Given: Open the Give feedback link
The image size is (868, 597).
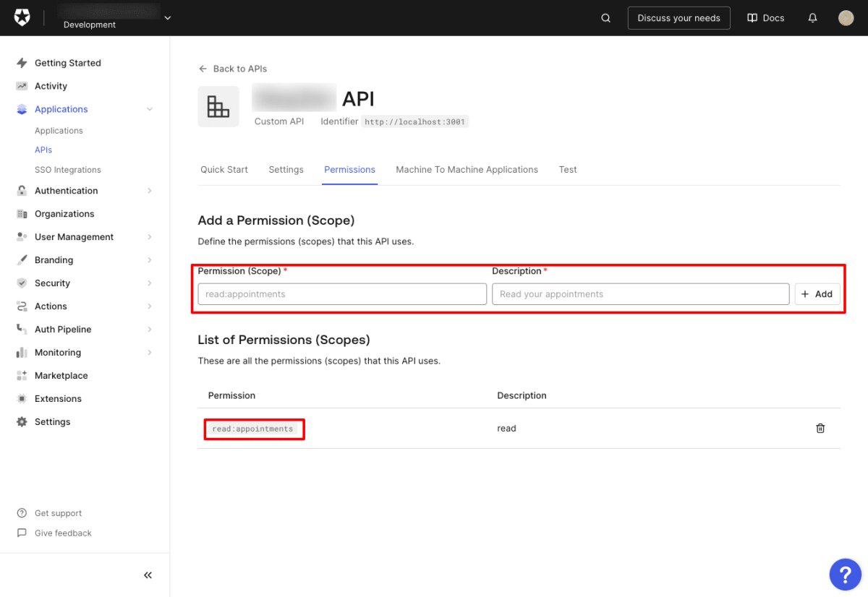Looking at the screenshot, I should coord(63,533).
